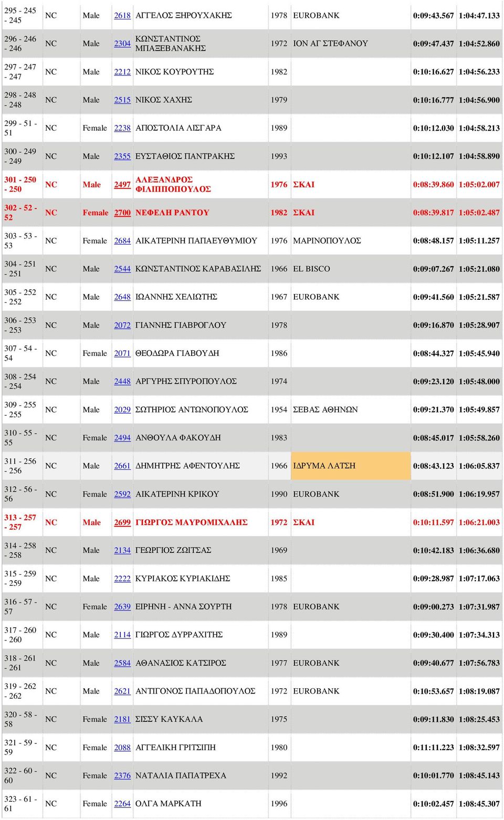Open red bib number 2700 link
Viewport: 504px width, 820px height.
(122, 213)
